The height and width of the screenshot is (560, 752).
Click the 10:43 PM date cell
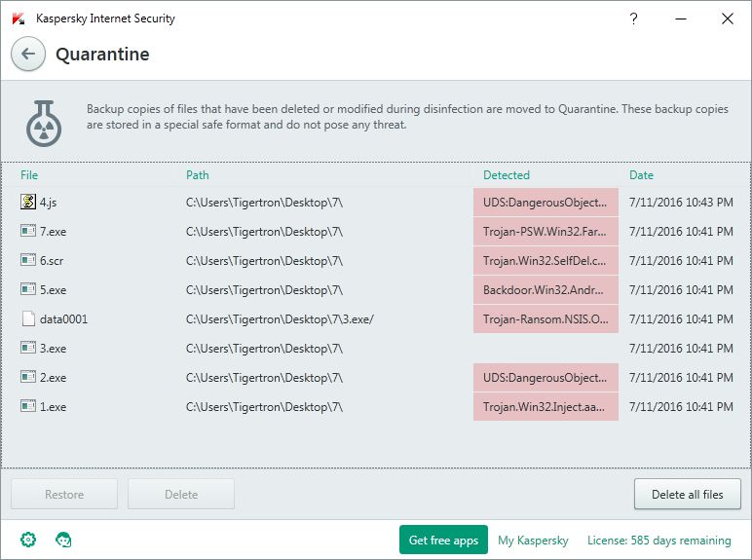pos(681,203)
